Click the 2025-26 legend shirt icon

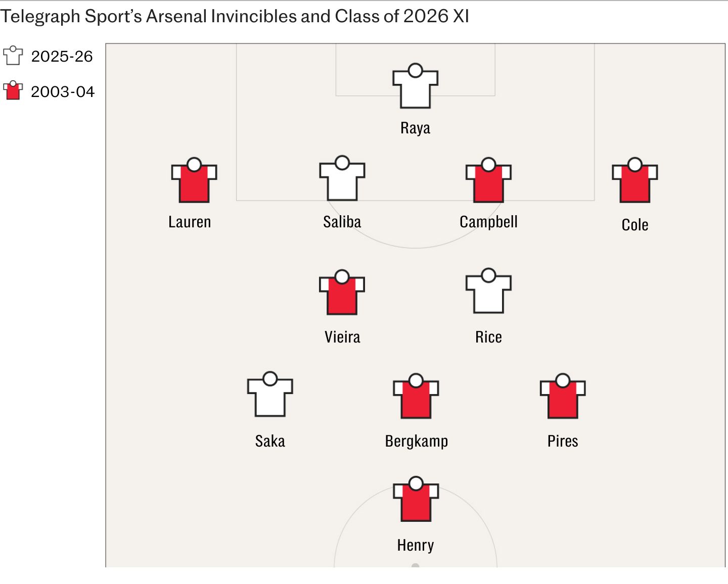[x=13, y=56]
